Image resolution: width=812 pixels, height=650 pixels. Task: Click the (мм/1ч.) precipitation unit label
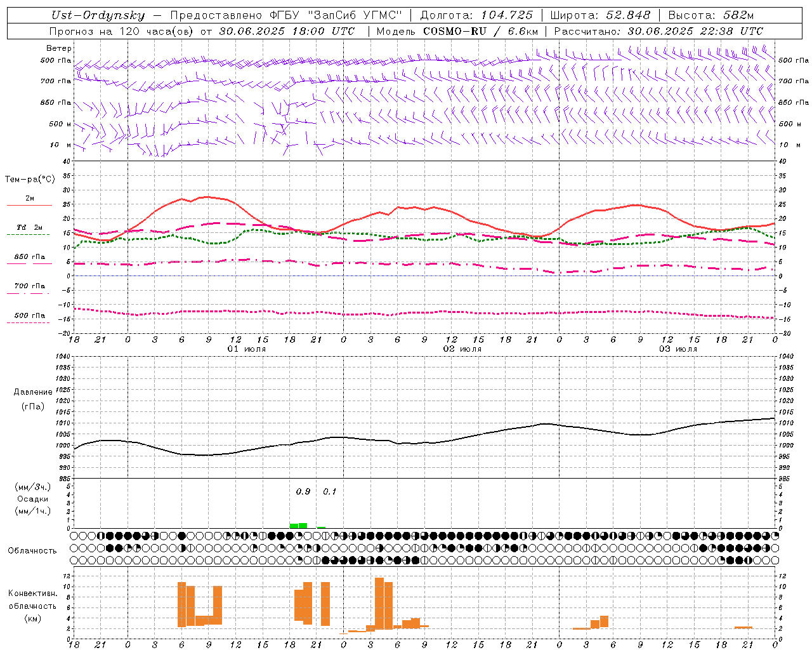pos(33,511)
